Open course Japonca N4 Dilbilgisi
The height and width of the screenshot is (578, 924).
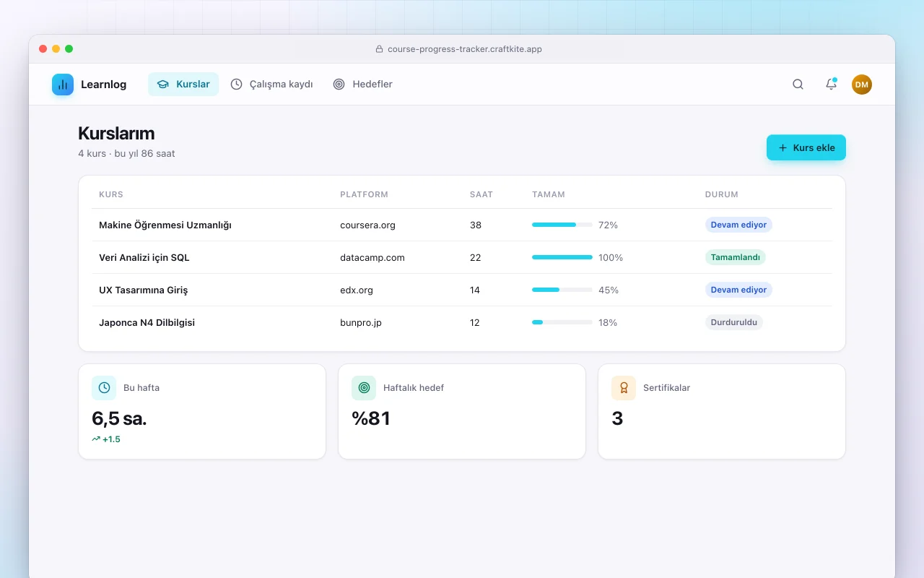click(x=147, y=322)
